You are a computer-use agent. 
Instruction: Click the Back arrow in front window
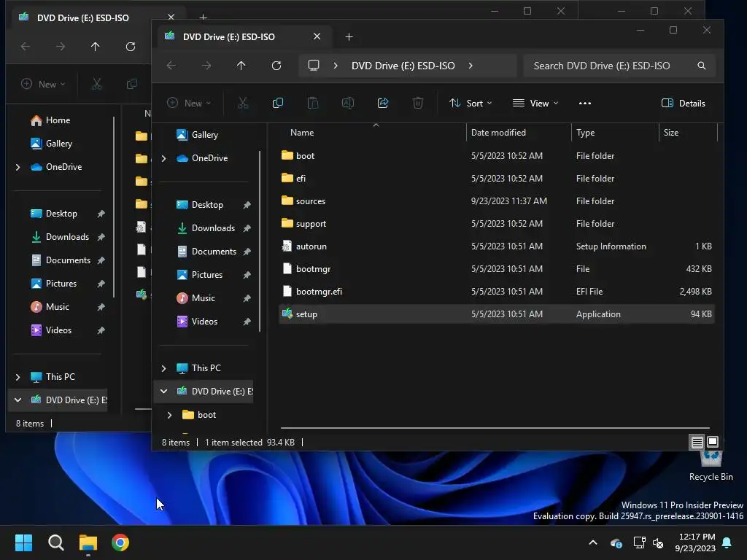coord(171,66)
